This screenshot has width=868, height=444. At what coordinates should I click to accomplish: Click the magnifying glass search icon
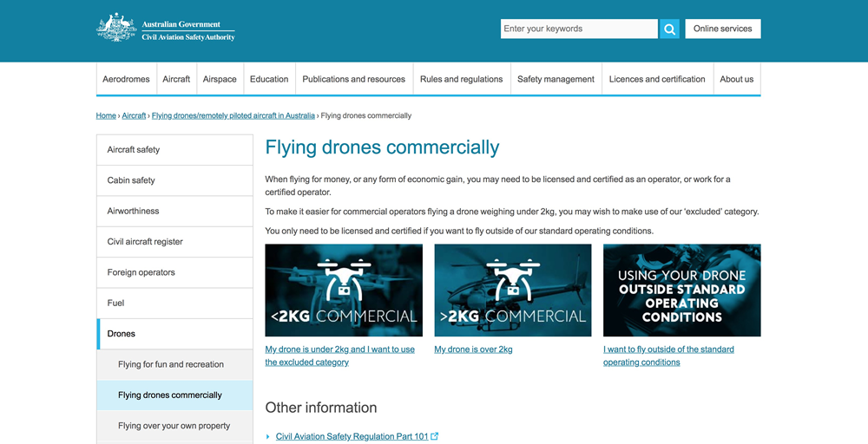(669, 29)
